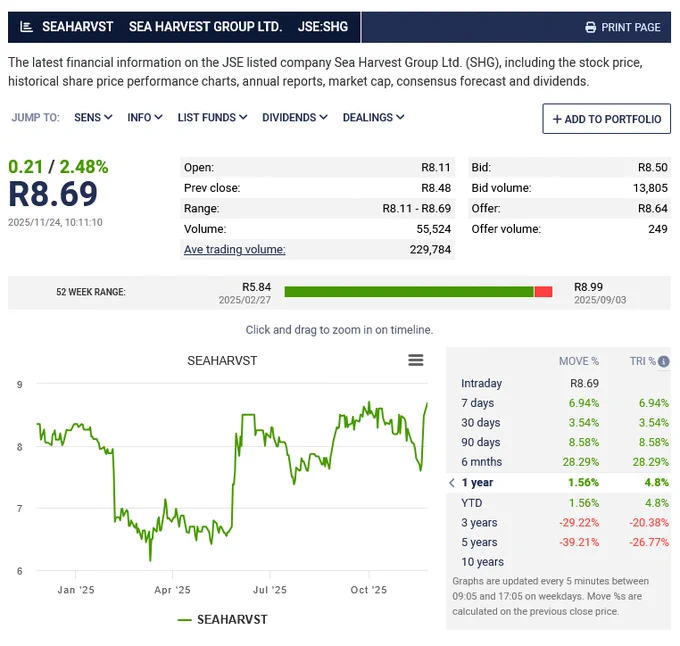Click the SEAHARVST chart title
Image resolution: width=680 pixels, height=646 pixels.
tap(222, 361)
